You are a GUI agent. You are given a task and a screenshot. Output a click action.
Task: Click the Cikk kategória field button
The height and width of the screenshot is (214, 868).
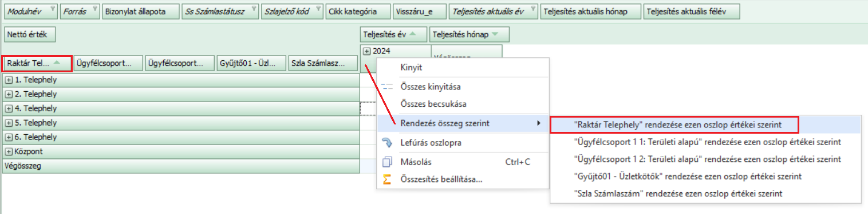tap(358, 11)
